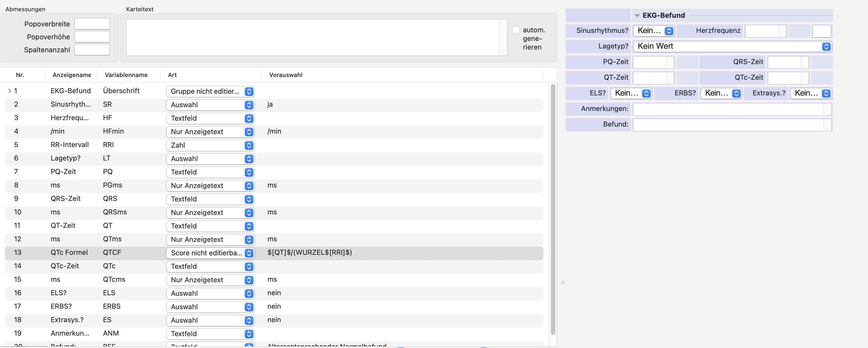Open the ERBS? selection popup
868x348 pixels.
(x=721, y=93)
